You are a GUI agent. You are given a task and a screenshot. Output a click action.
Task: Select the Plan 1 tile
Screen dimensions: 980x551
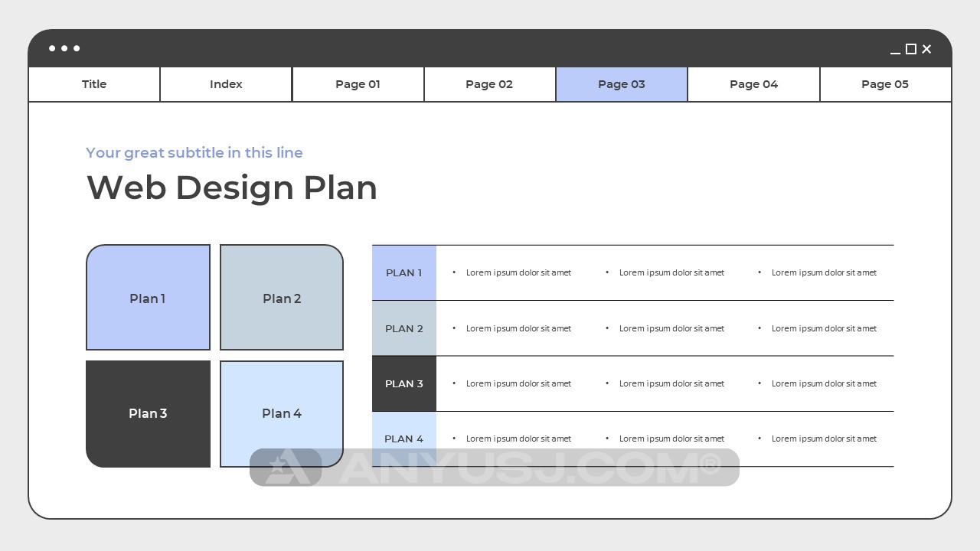coord(148,298)
